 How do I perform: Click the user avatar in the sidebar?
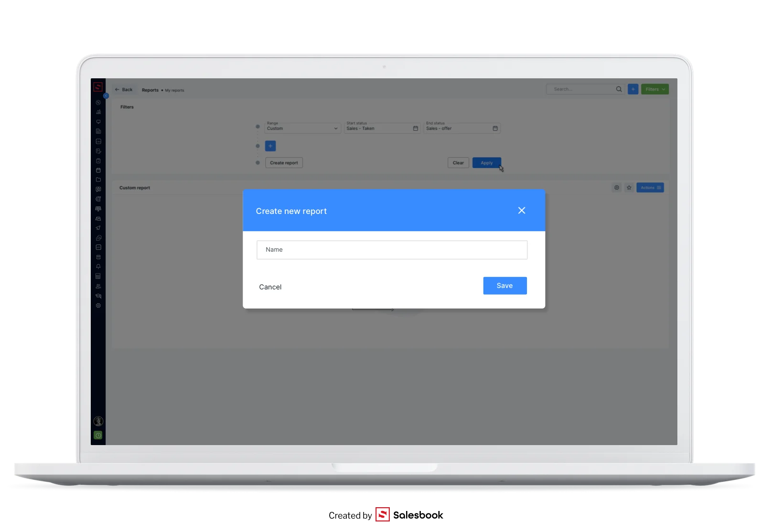click(98, 421)
